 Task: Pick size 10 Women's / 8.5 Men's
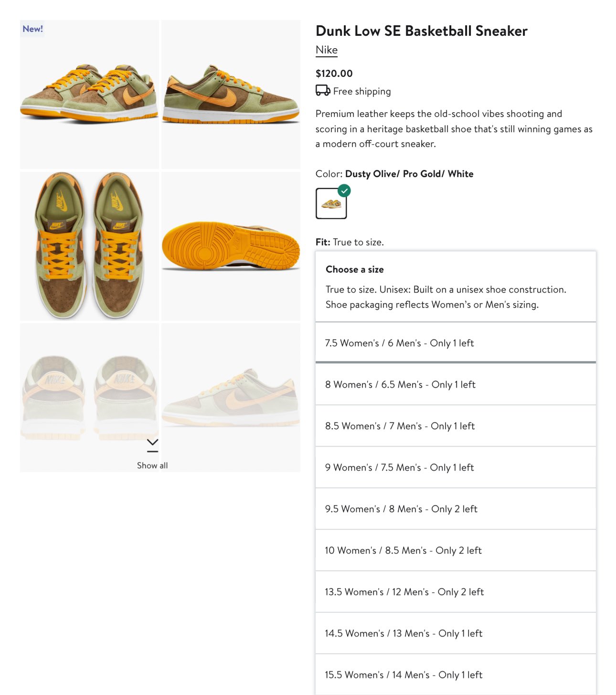[x=456, y=550]
